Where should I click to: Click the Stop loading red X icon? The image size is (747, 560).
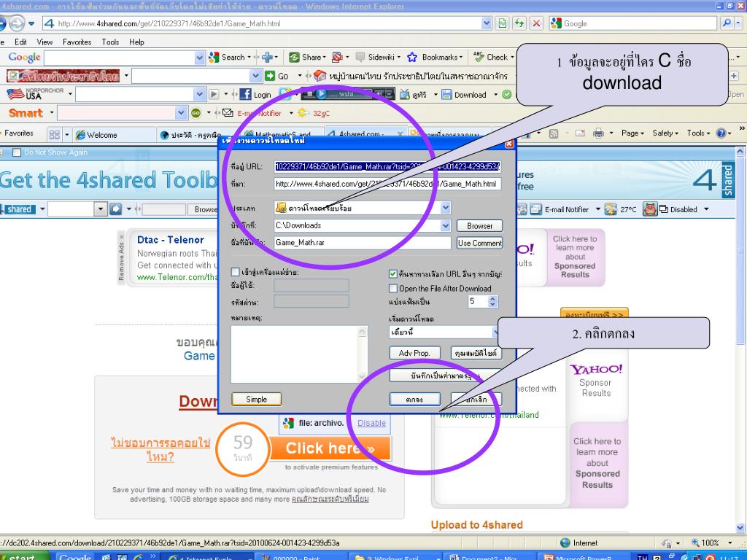[x=536, y=23]
